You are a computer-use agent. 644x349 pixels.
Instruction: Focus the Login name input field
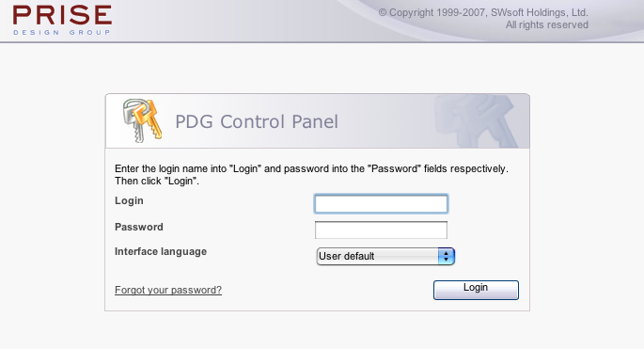pos(381,204)
